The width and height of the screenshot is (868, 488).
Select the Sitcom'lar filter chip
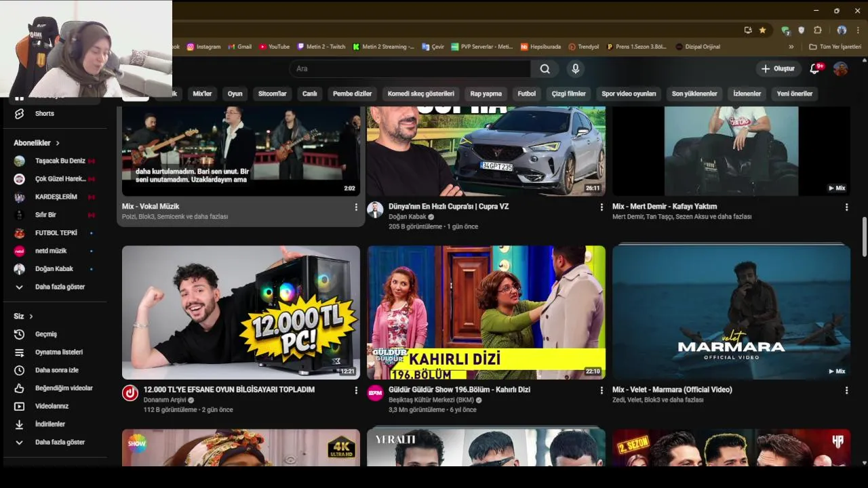[272, 94]
